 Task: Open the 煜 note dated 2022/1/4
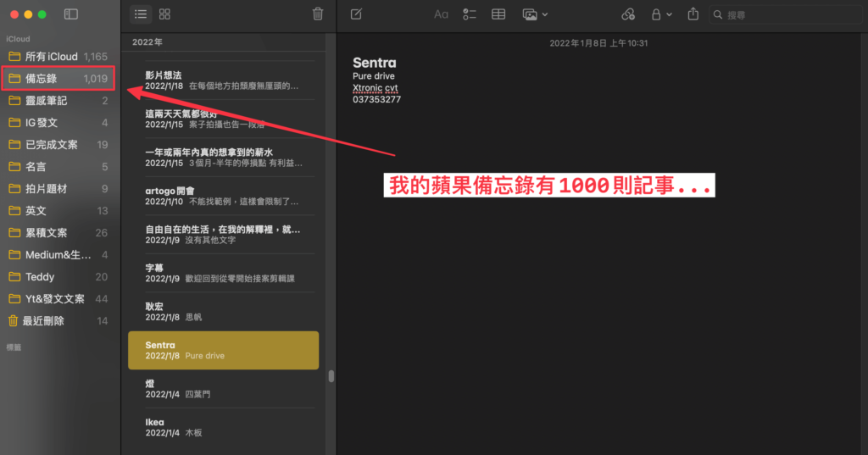(223, 389)
